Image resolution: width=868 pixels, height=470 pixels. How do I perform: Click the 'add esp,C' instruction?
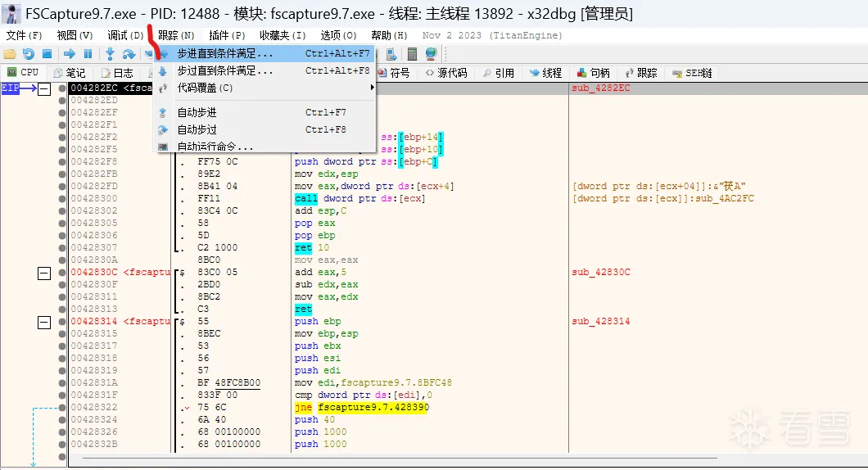(320, 210)
